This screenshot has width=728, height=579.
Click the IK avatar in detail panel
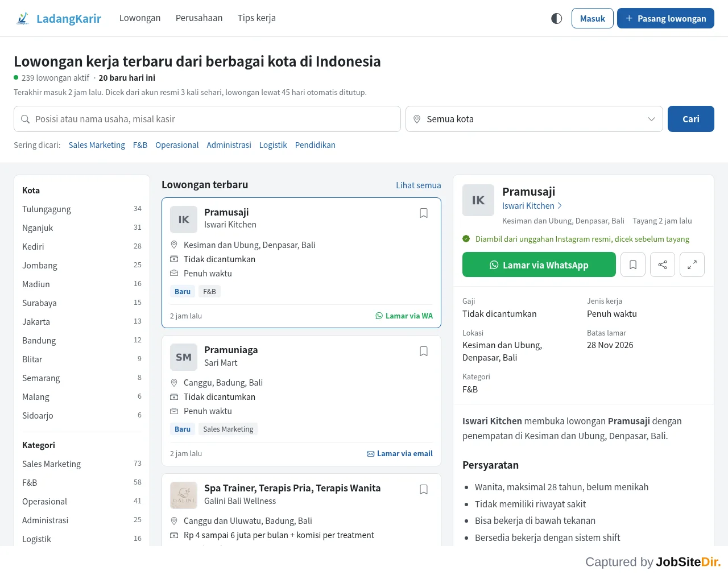click(x=478, y=200)
